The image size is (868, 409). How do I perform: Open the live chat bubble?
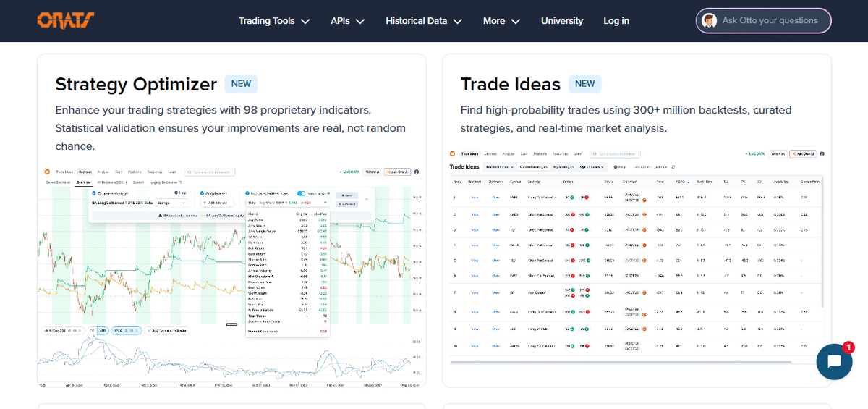click(834, 362)
